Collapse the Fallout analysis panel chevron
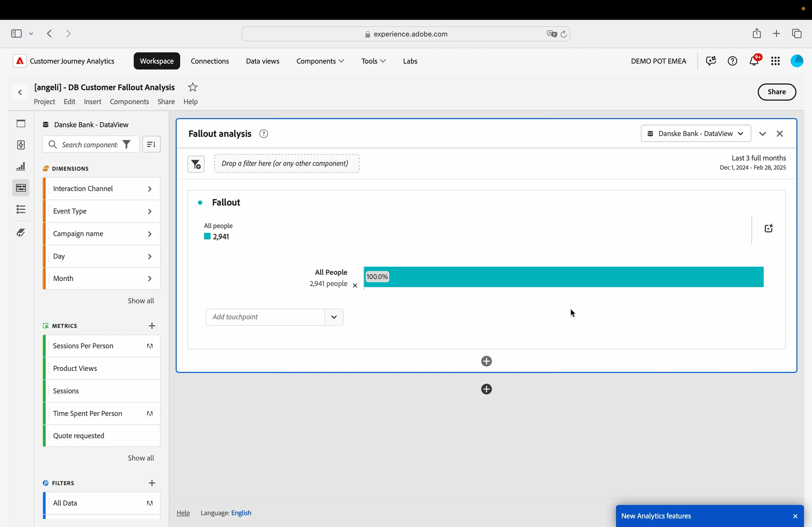 (x=763, y=134)
